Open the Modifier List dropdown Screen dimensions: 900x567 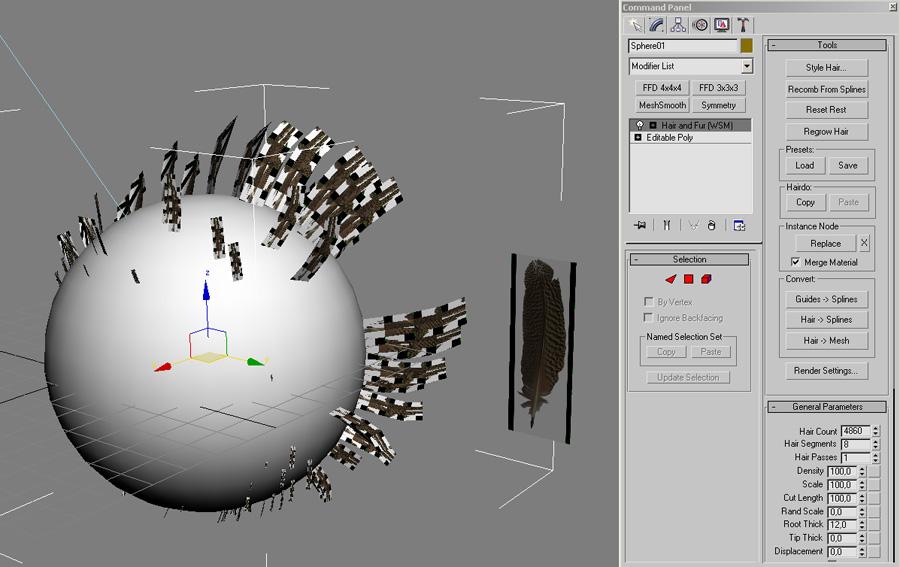(746, 66)
